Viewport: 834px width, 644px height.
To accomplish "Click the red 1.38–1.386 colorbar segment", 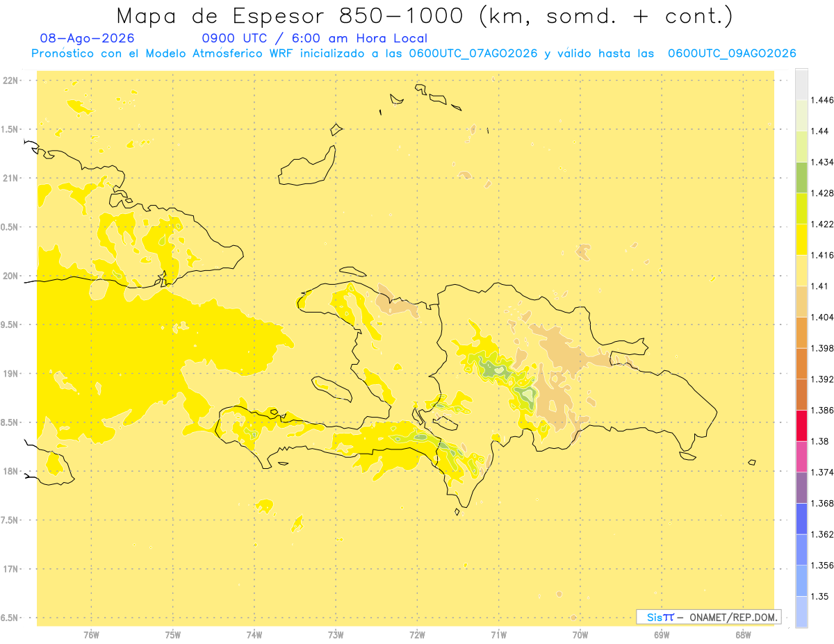I will [801, 426].
